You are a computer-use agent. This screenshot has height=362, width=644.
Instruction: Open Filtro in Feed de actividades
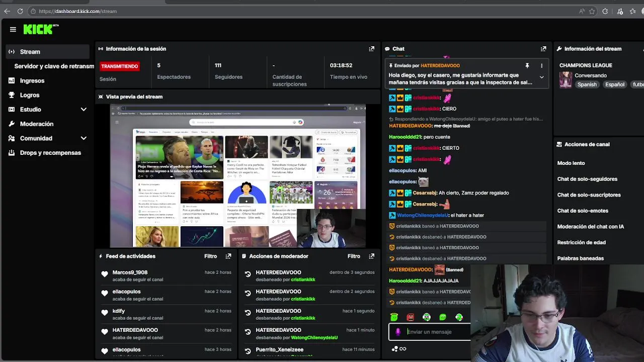pos(210,256)
